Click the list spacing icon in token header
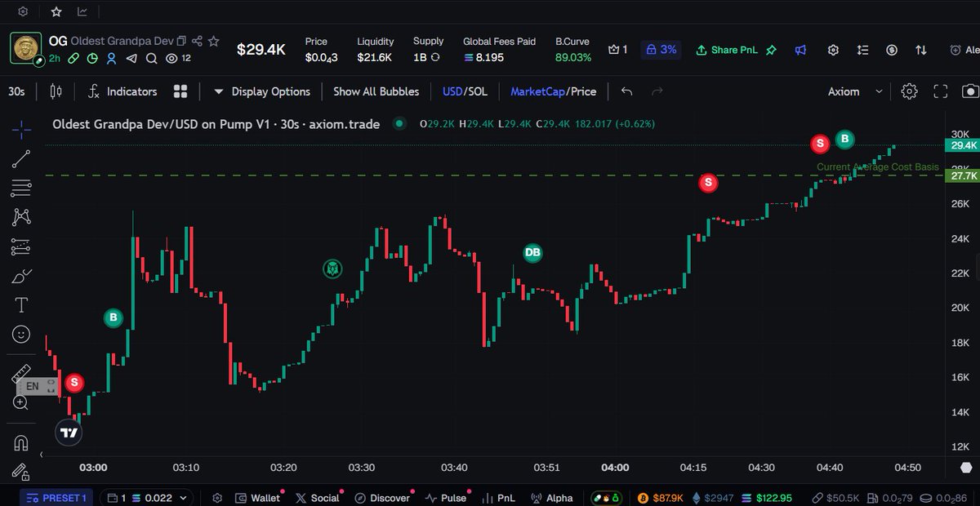980x506 pixels. 862,50
